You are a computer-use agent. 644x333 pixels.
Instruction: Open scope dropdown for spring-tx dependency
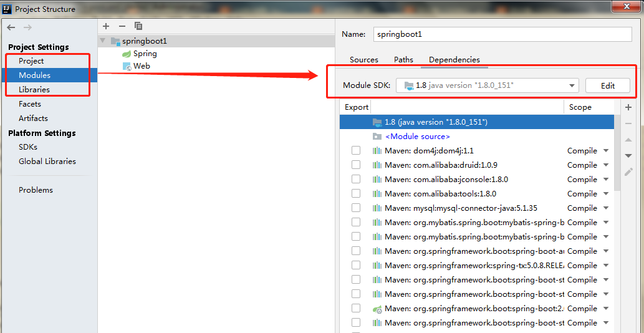tap(606, 265)
